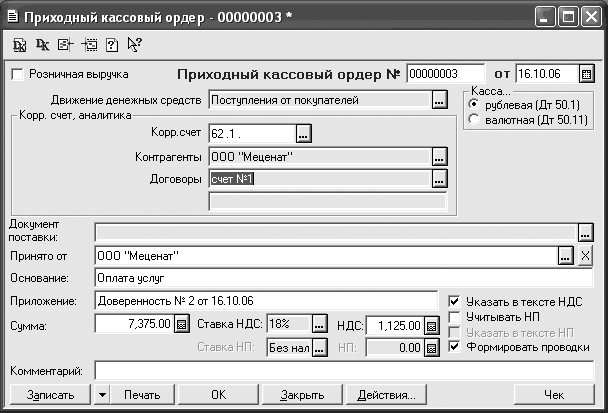Viewport: 608px width, 413px height.
Task: Click the second Dк toolbar icon
Action: (41, 44)
